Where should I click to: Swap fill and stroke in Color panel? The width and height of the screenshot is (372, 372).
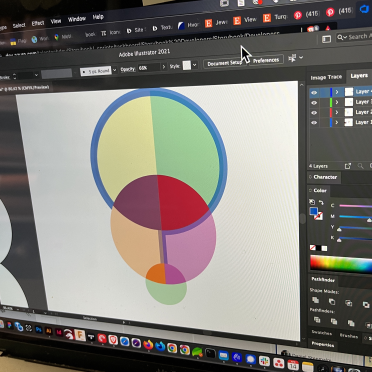[x=321, y=202]
